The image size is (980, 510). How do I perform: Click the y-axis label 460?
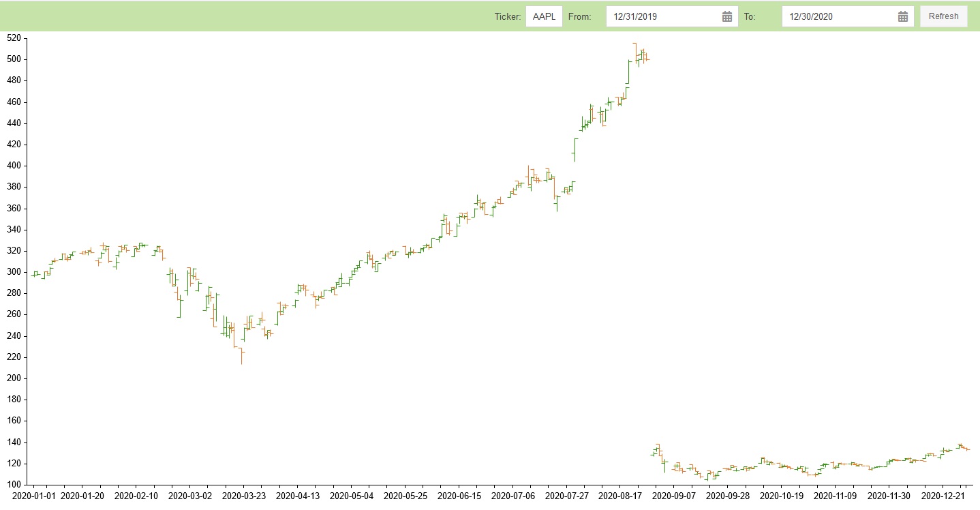pos(14,102)
